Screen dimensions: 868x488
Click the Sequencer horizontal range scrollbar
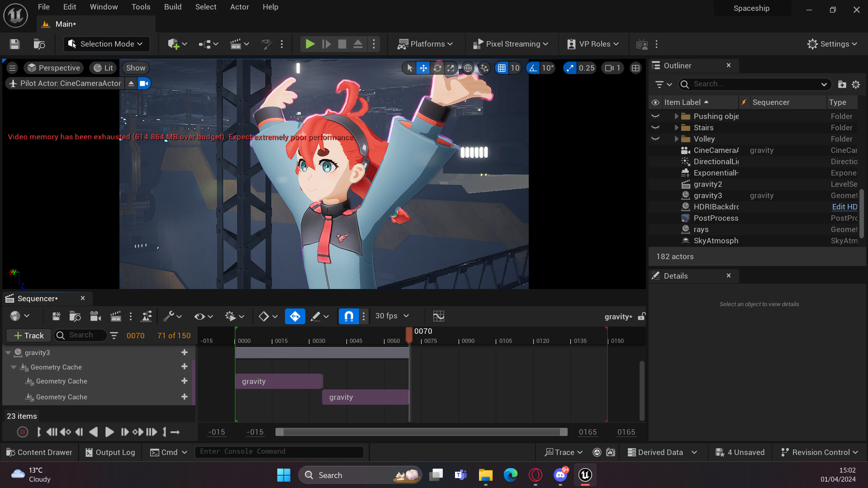[x=421, y=432]
